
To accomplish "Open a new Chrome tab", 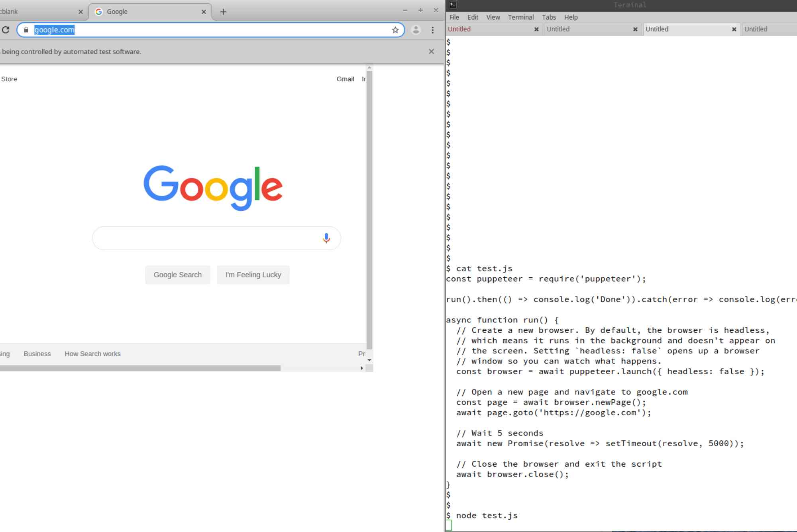I will (223, 12).
